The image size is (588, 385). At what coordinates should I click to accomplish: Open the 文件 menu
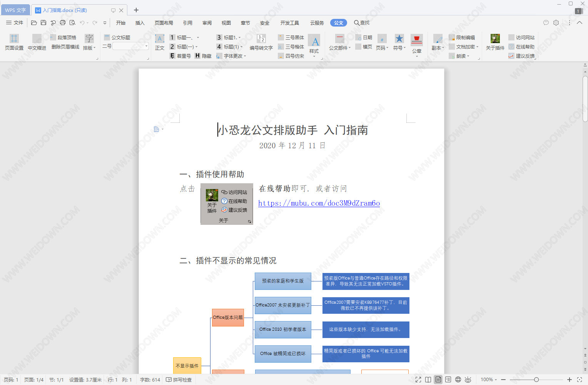[15, 23]
